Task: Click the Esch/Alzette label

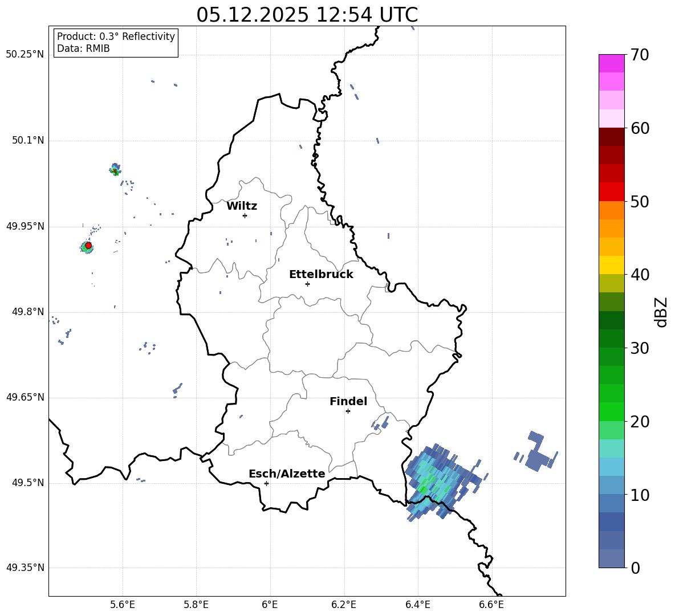Action: [x=287, y=474]
